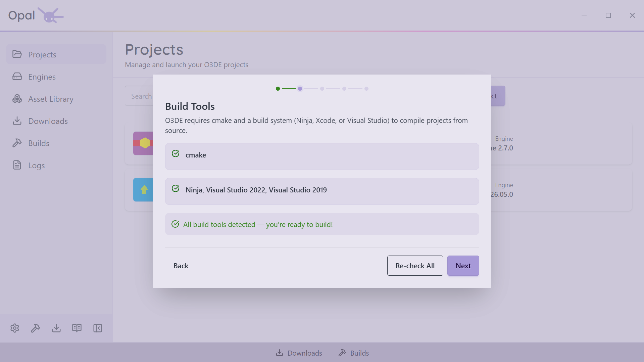Select the first green wizard step dot

(278, 89)
